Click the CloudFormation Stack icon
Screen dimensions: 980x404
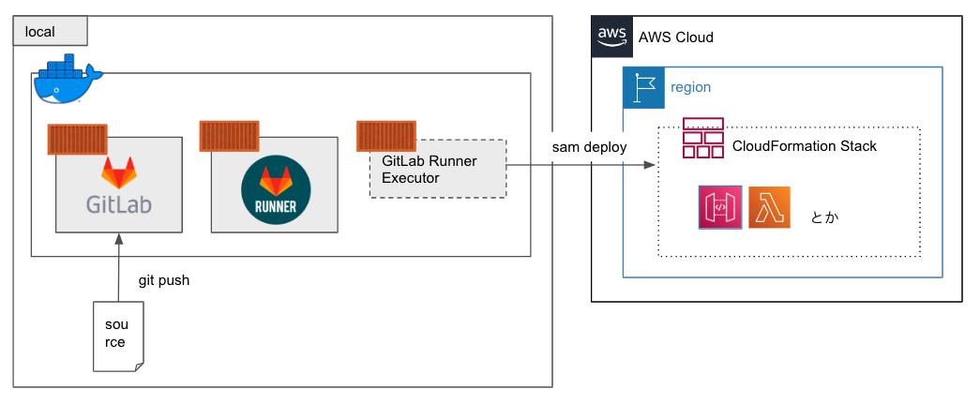coord(702,138)
